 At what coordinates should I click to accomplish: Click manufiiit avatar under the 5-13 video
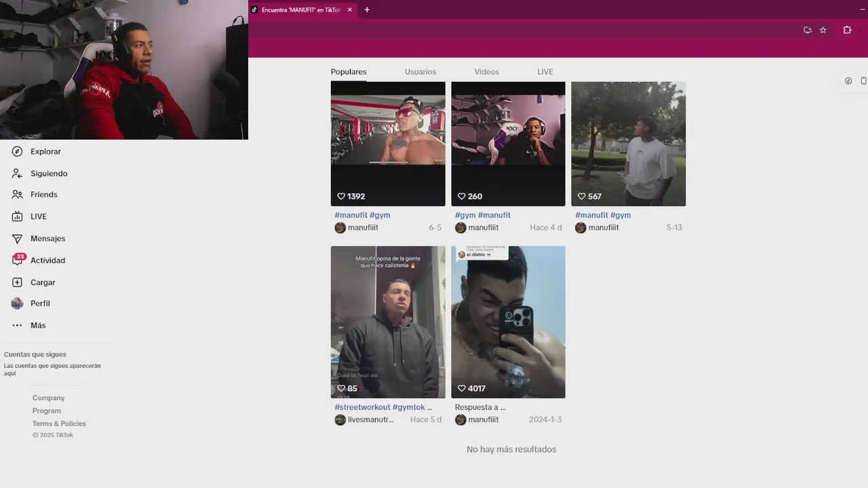580,228
